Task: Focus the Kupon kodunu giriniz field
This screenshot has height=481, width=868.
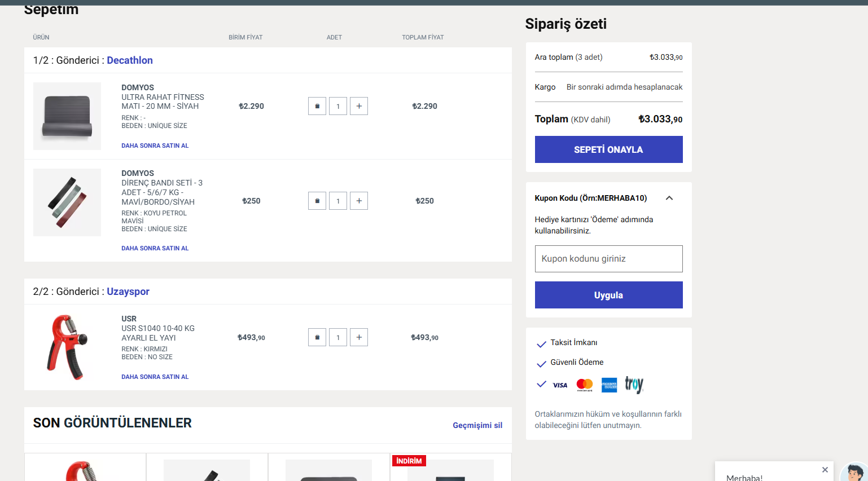Action: pos(609,259)
